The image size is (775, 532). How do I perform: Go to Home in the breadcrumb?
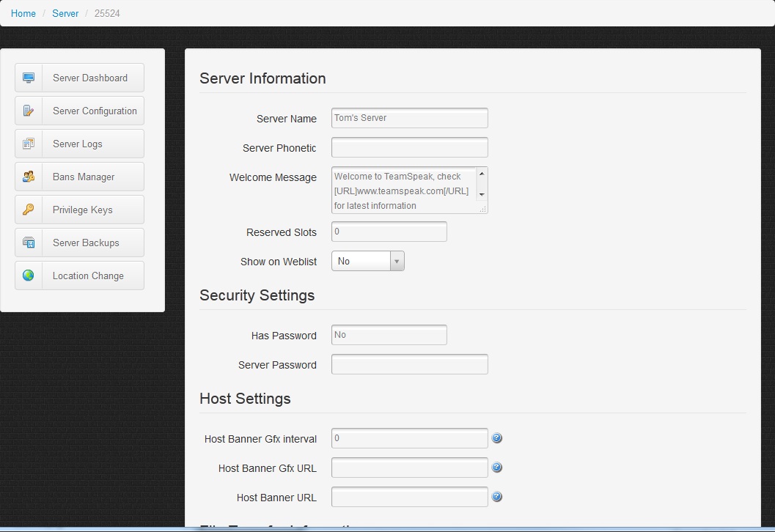(x=23, y=13)
